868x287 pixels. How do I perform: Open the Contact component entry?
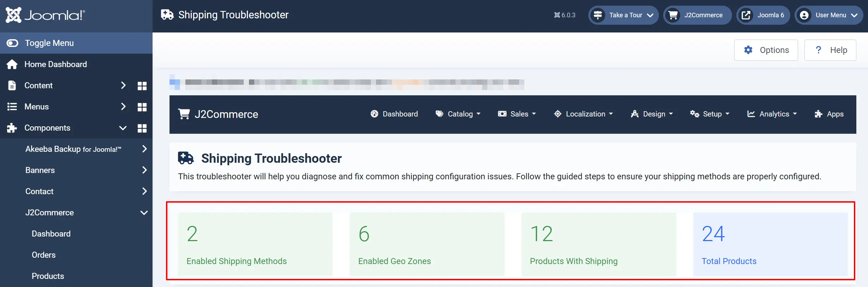[40, 191]
